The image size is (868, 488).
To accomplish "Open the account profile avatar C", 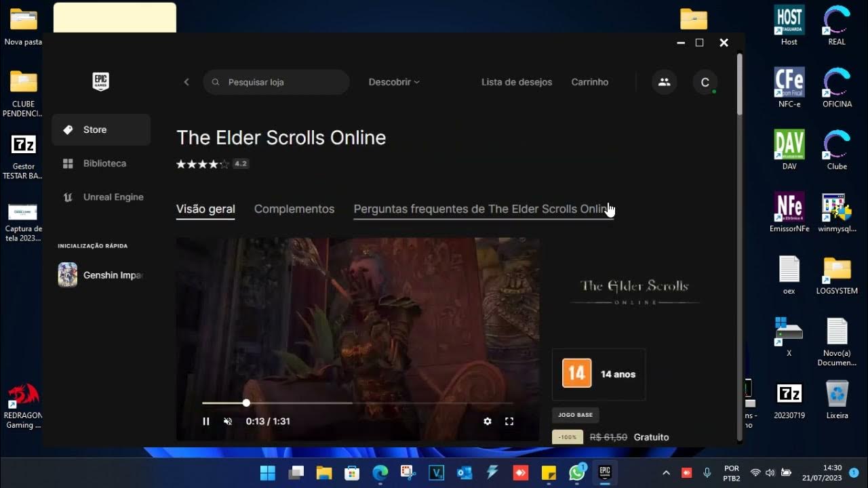I will 705,82.
